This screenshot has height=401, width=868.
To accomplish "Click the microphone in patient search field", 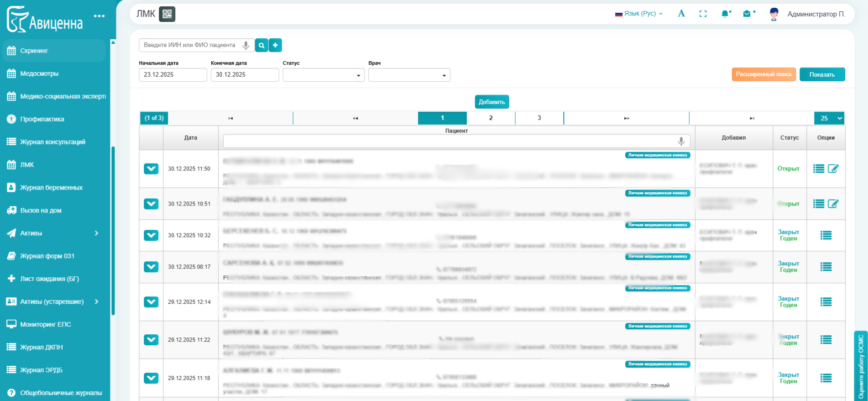I will 246,45.
